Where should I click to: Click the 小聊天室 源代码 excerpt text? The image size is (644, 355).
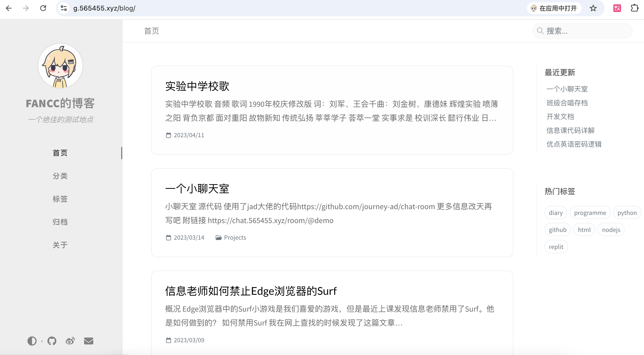[328, 213]
